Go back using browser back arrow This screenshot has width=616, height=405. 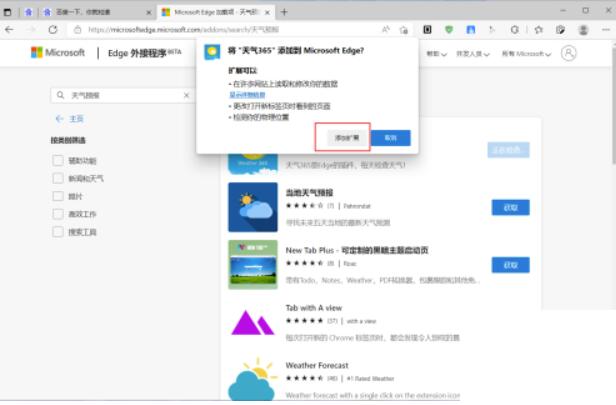coord(9,29)
